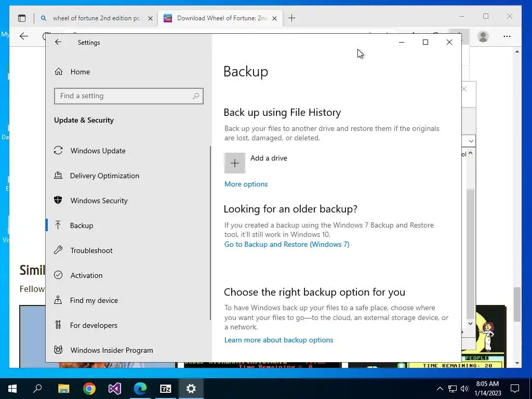This screenshot has width=532, height=399.
Task: Open File Explorer from the taskbar
Action: (x=63, y=389)
